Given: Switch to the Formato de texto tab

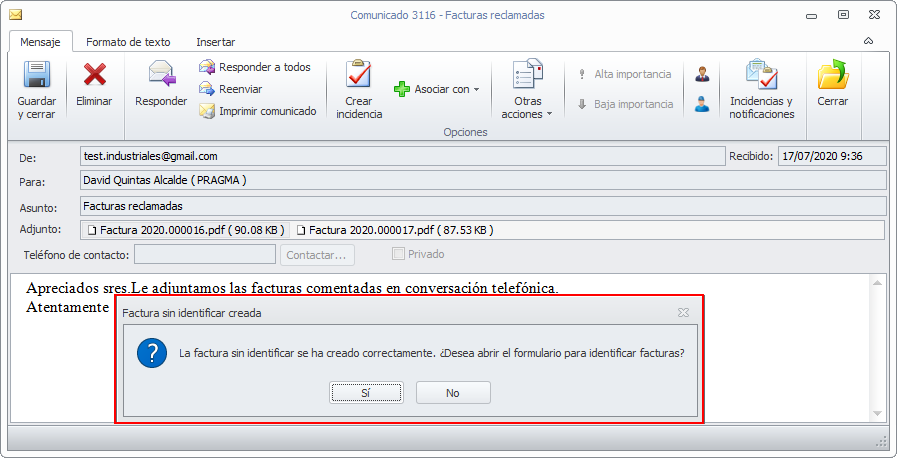Looking at the screenshot, I should pyautogui.click(x=128, y=42).
